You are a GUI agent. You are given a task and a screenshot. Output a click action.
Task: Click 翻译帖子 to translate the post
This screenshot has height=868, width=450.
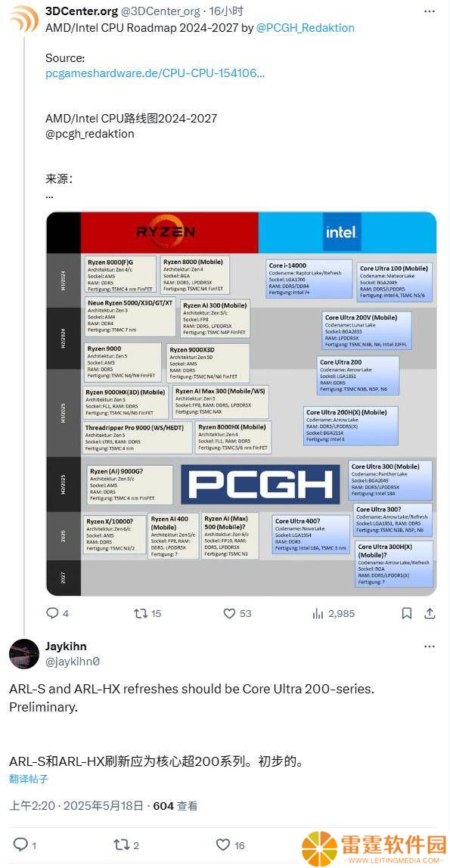point(29,779)
